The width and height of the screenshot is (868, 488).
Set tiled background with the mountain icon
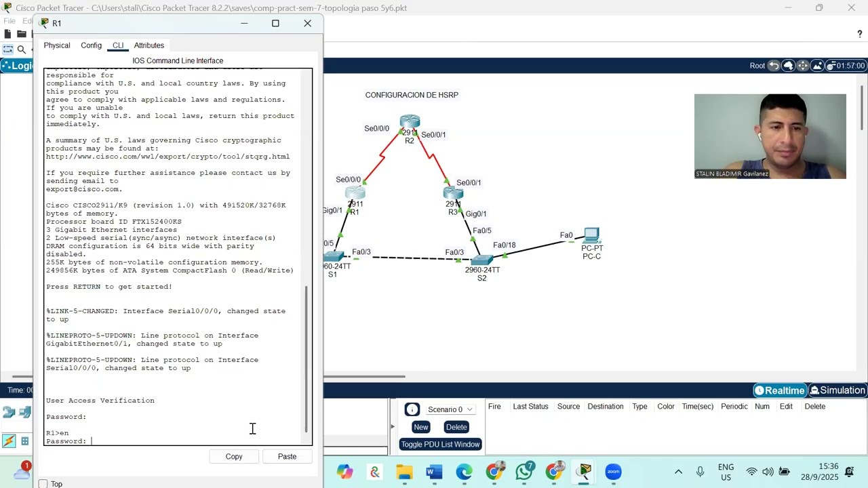tap(817, 66)
